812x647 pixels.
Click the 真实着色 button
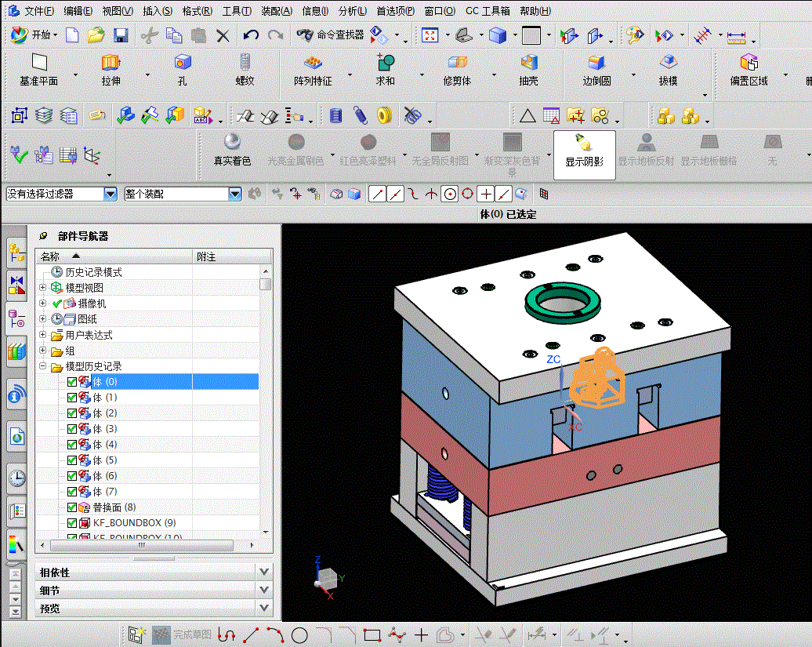(232, 149)
